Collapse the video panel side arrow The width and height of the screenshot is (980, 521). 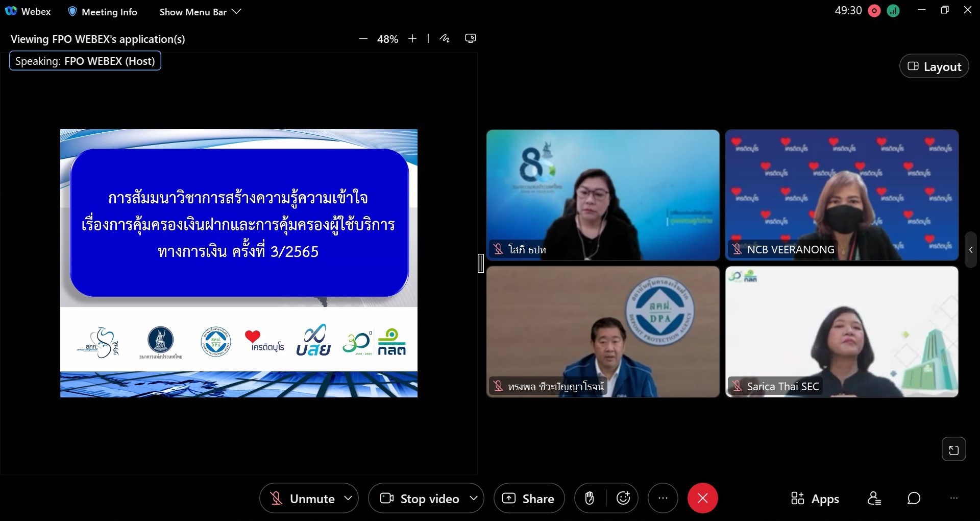point(971,250)
